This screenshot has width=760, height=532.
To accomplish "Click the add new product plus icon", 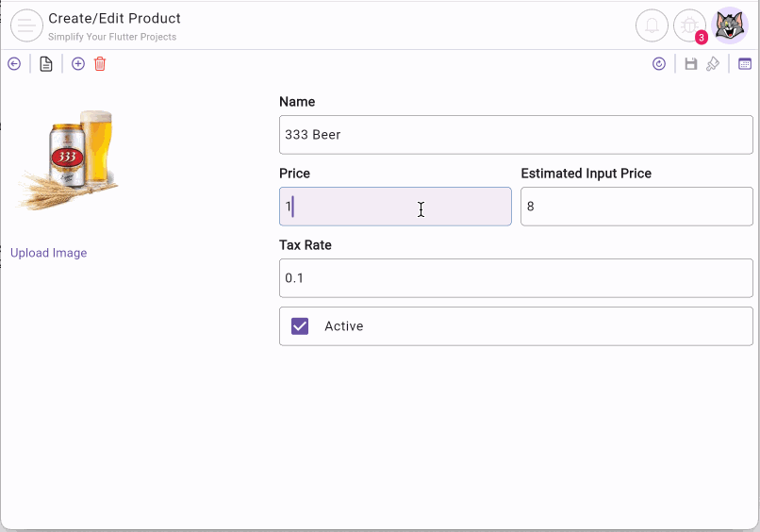I will tap(78, 64).
